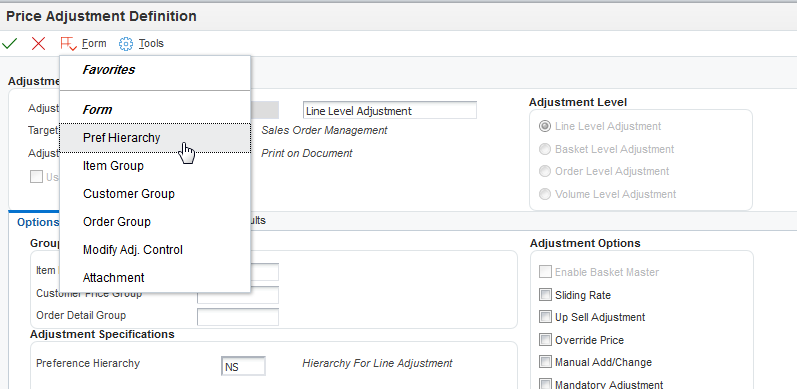Image resolution: width=797 pixels, height=389 pixels.
Task: Click the Preference Hierarchy NS field
Action: [x=243, y=366]
